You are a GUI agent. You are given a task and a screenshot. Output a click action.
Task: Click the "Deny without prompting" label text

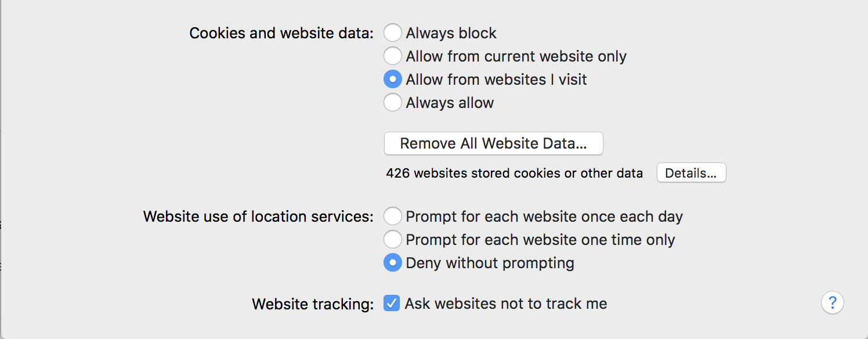tap(490, 263)
